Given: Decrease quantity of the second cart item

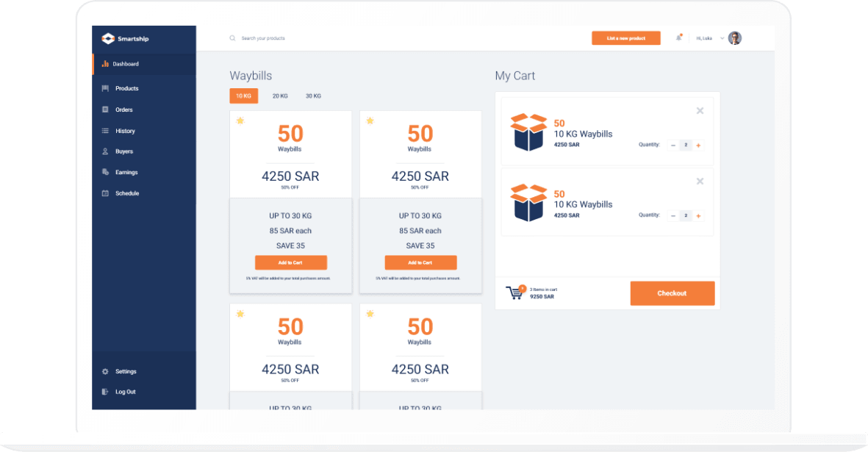Looking at the screenshot, I should click(673, 216).
